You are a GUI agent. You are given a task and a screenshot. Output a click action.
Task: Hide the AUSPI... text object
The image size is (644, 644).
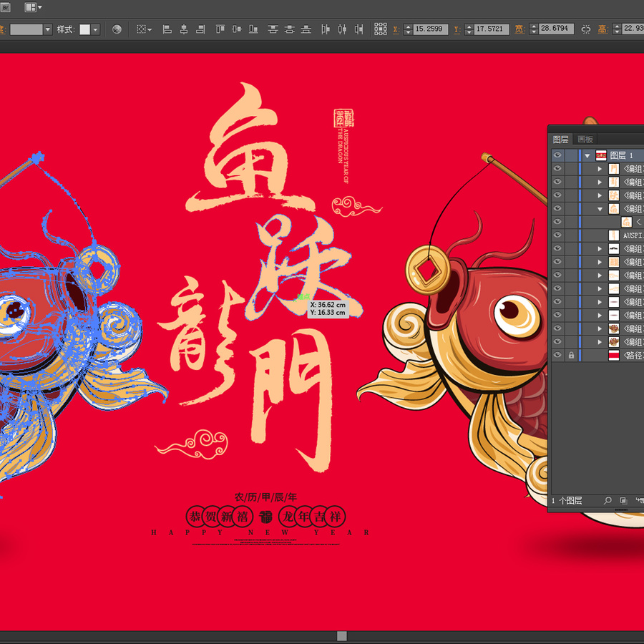click(557, 235)
